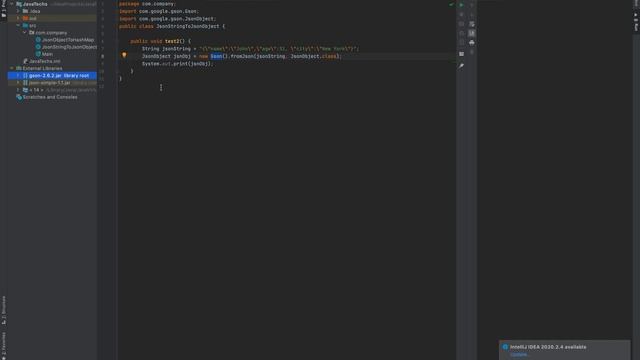Click the layout icon above the pin
640x360 pixels.
coord(461,54)
